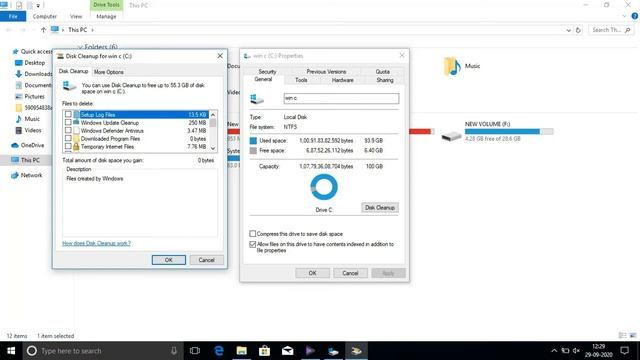640x360 pixels.
Task: Click the up arrow navigation button
Action: 43,30
